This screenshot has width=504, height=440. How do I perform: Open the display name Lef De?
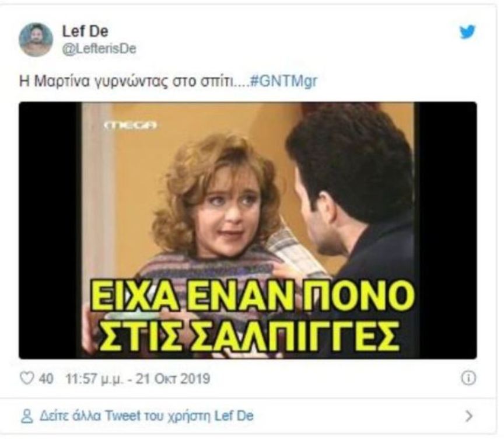(85, 31)
